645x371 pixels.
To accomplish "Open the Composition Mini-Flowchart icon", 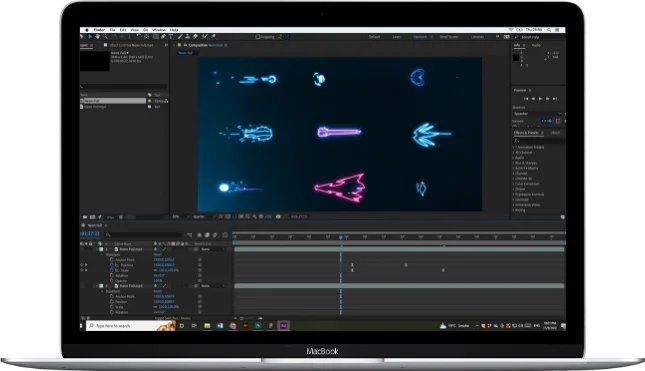I will pos(190,235).
